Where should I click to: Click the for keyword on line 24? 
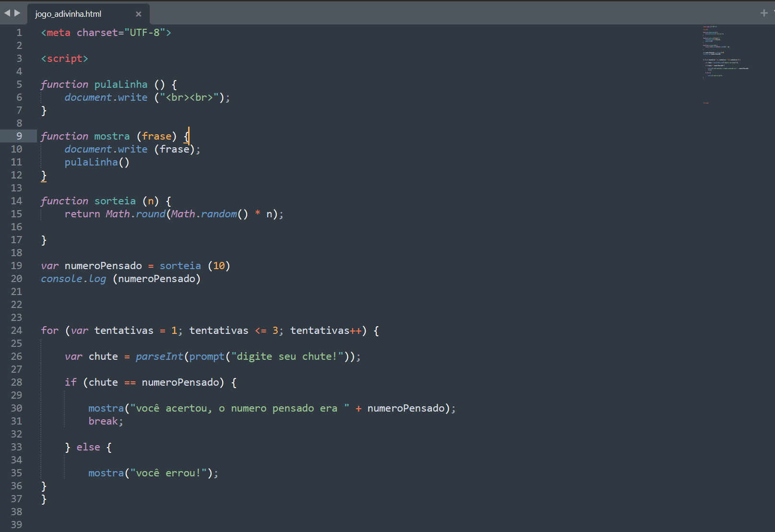(x=49, y=331)
